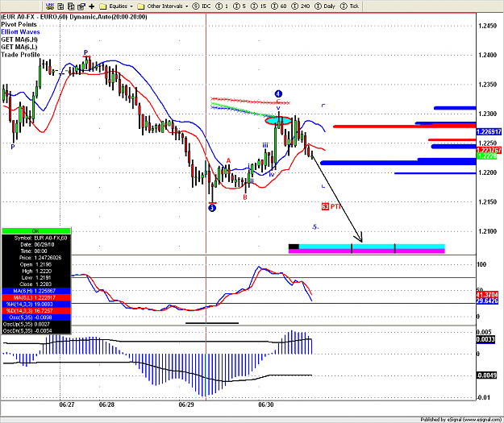Click the 06/27 date label on time axis

tap(67, 404)
